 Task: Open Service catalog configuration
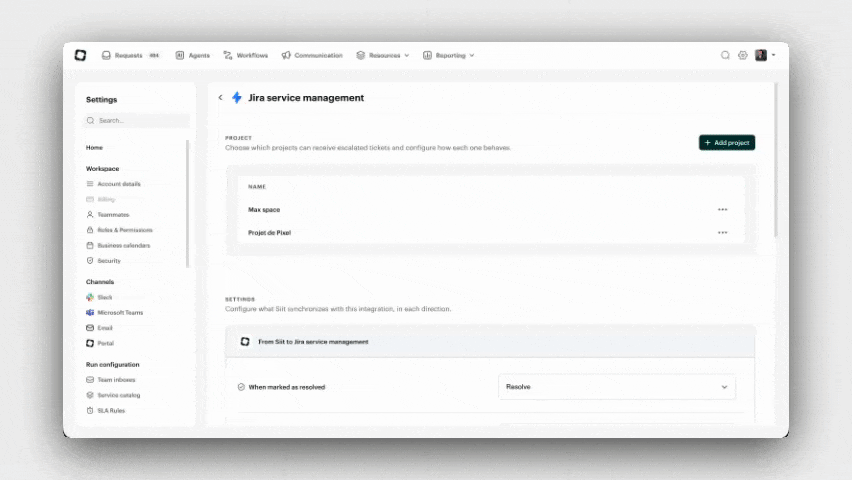pos(114,395)
